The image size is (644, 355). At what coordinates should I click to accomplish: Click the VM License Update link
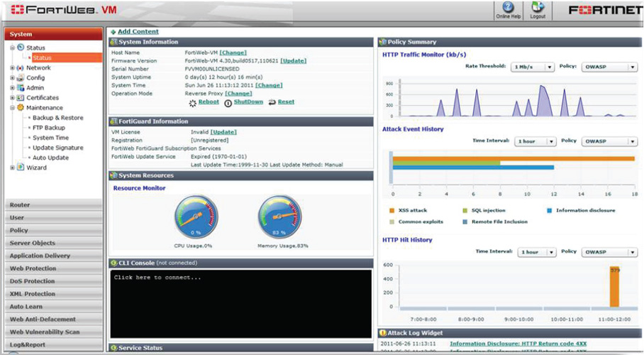(x=223, y=133)
